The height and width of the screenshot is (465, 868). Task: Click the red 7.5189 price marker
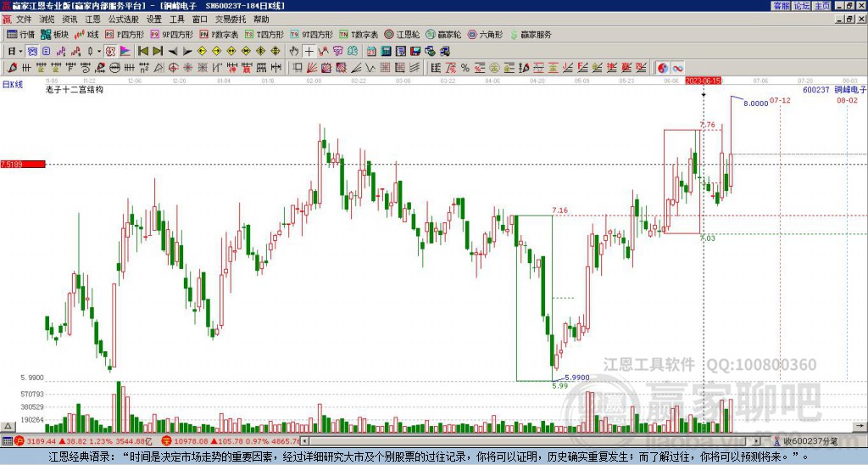coord(23,165)
